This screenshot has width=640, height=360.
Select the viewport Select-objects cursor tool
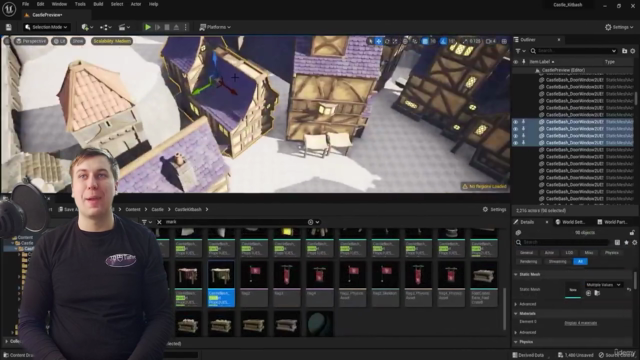(371, 41)
